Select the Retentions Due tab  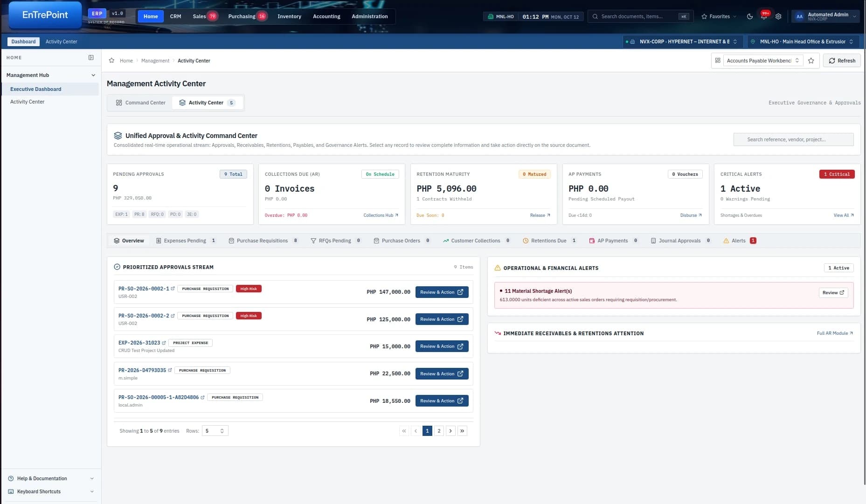pos(549,241)
